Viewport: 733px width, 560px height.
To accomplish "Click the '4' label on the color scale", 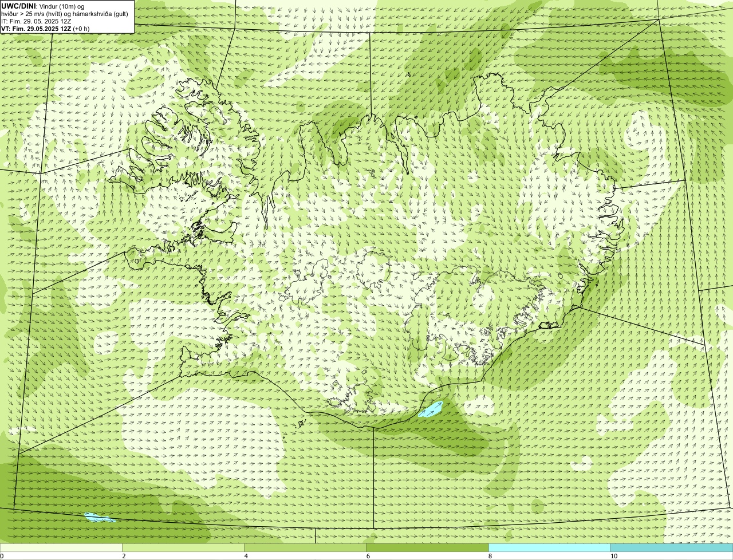I will coord(246,556).
